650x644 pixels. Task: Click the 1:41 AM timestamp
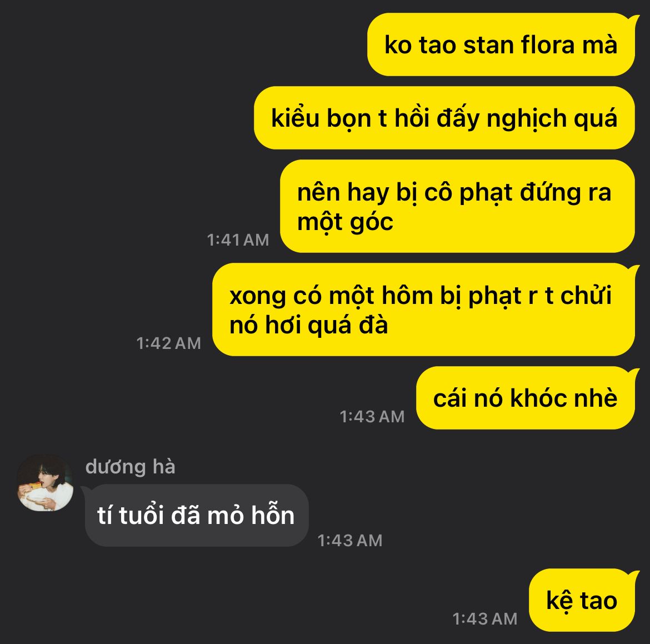[x=238, y=239]
